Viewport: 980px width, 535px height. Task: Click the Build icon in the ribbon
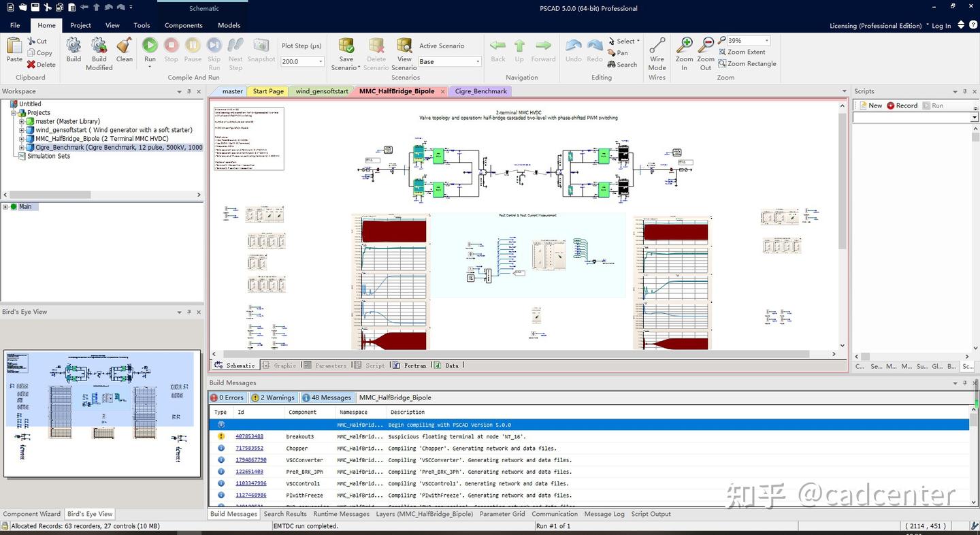[73, 50]
